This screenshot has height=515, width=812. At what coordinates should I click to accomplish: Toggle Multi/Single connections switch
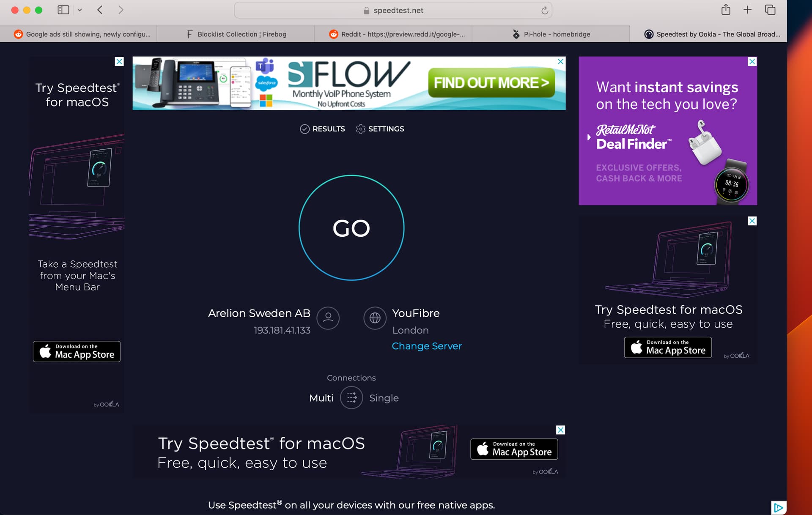coord(351,398)
